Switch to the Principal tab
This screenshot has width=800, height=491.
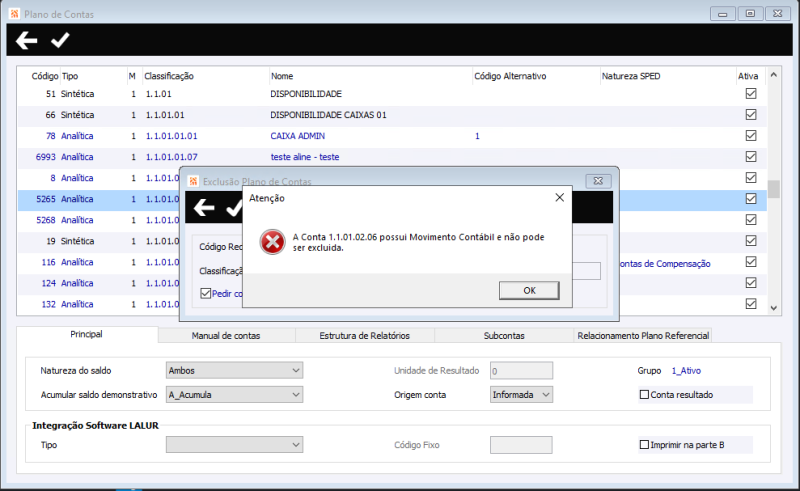[x=86, y=334]
